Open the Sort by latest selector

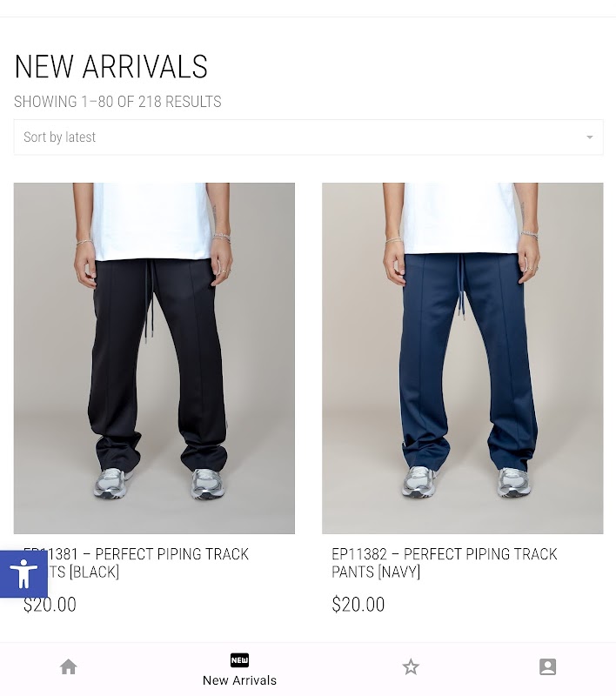(x=309, y=137)
